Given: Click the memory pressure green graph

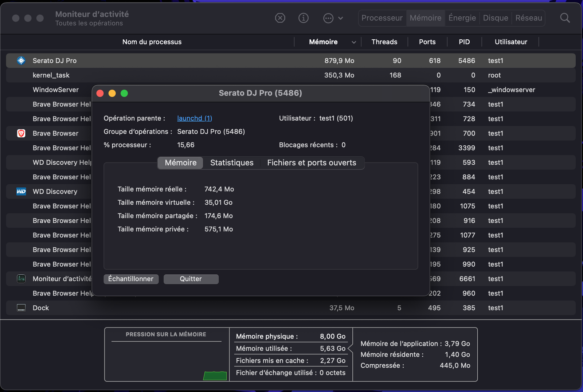Looking at the screenshot, I should (x=215, y=376).
